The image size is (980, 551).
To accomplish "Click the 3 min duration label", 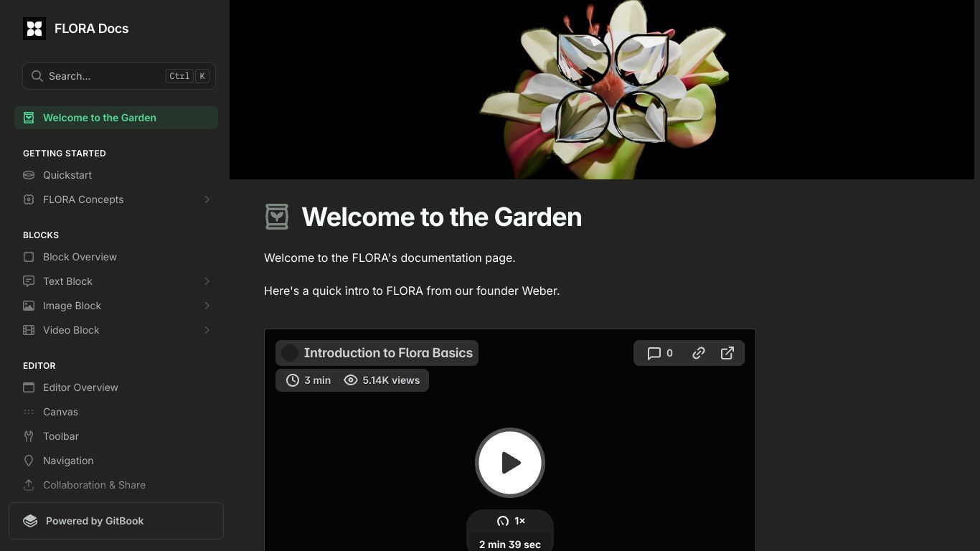I will pos(317,380).
